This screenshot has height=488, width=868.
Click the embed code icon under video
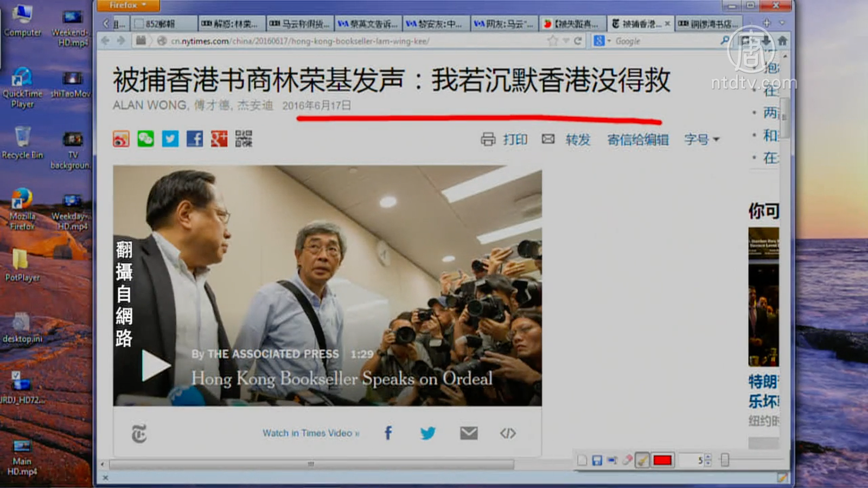(x=508, y=433)
